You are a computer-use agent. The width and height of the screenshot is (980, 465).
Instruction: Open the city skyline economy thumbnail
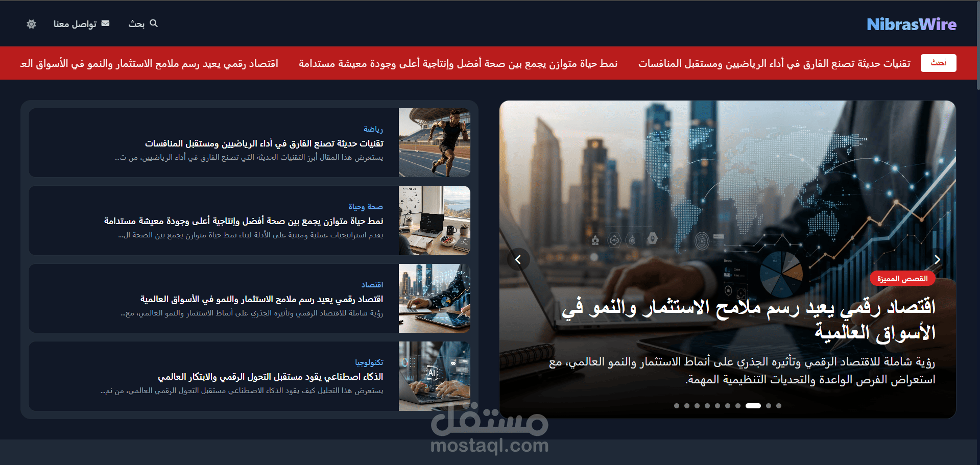click(435, 298)
